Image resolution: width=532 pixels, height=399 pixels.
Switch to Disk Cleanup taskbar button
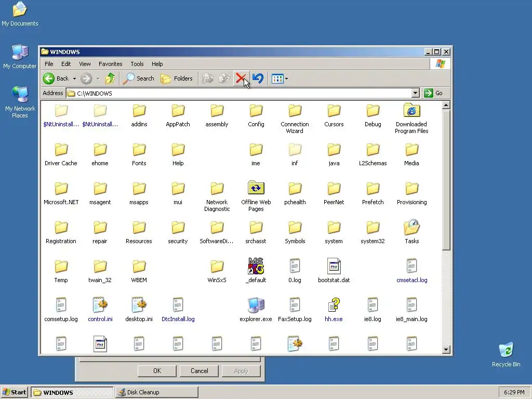click(156, 392)
